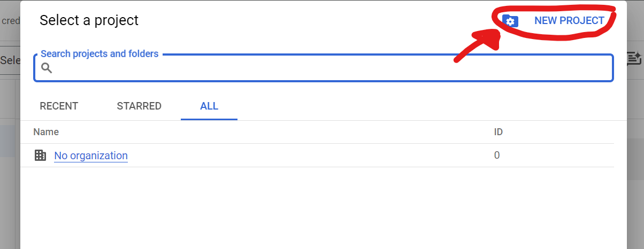Click the magnifier icon in search field
644x249 pixels.
tap(47, 68)
